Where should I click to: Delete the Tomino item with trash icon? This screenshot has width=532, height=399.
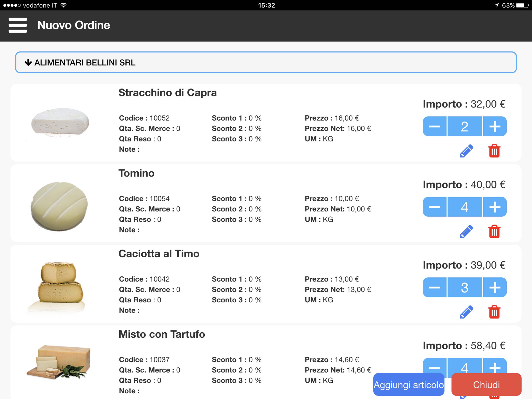(x=494, y=231)
